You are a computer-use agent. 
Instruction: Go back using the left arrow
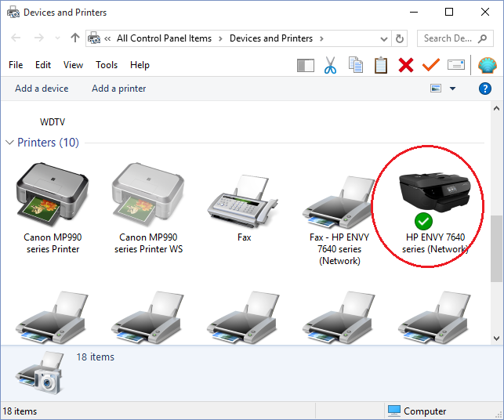(x=16, y=38)
